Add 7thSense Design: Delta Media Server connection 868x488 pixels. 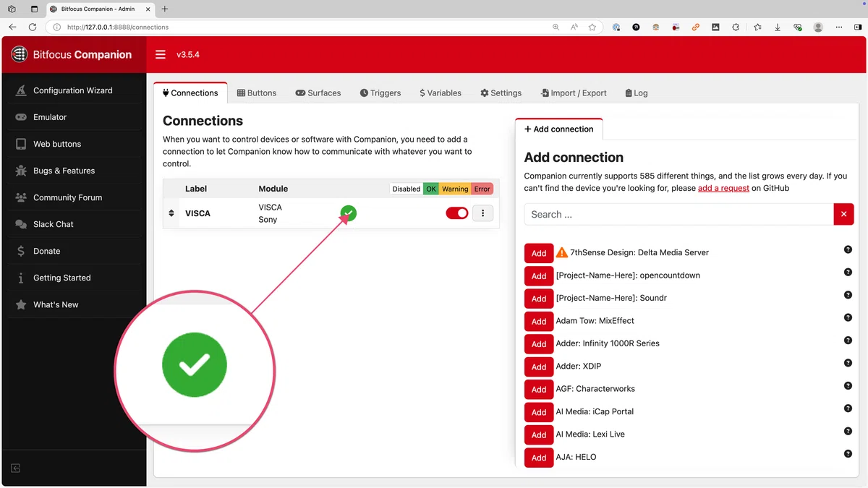[x=539, y=253]
